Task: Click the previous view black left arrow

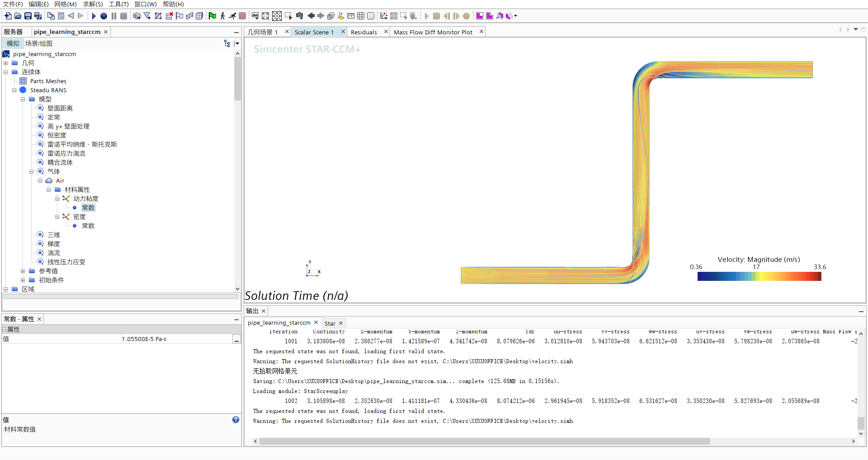Action: (311, 16)
